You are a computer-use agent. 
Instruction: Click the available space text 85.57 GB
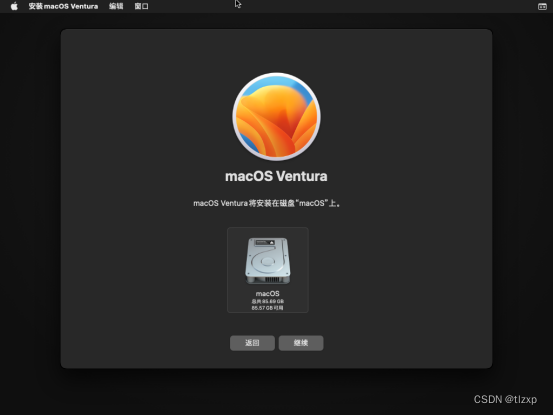(x=268, y=308)
